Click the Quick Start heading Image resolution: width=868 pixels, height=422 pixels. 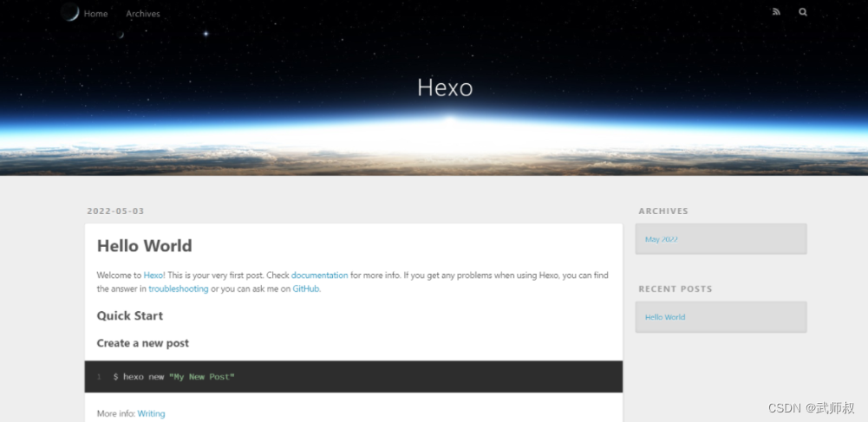click(130, 315)
